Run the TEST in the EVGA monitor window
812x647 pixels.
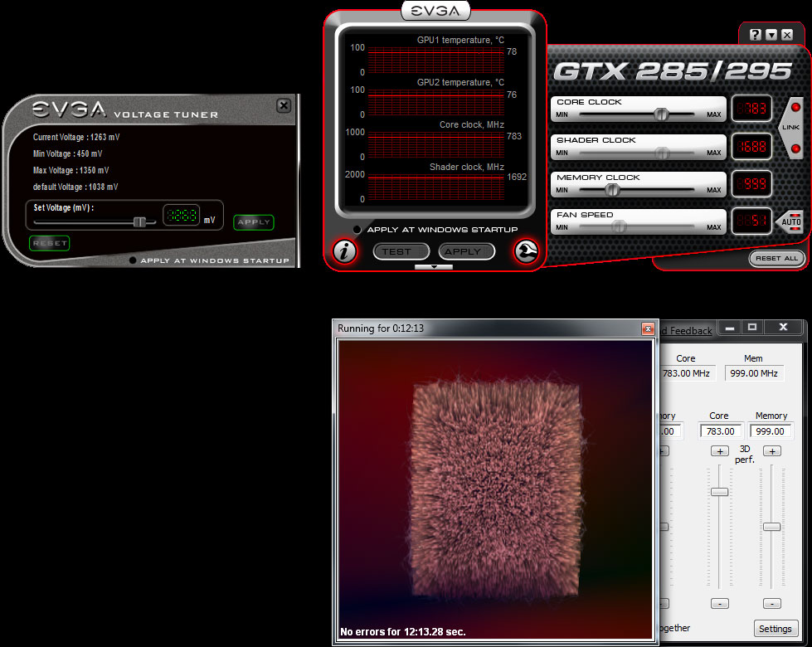tap(401, 251)
